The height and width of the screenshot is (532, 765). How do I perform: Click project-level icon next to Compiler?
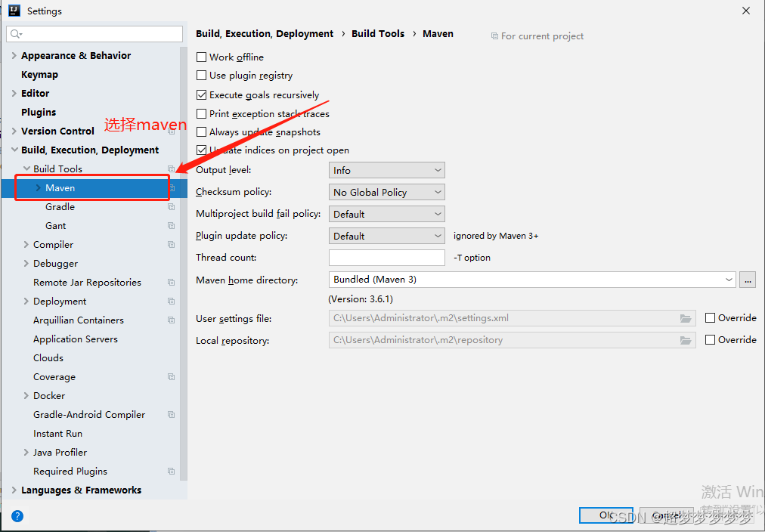click(172, 244)
